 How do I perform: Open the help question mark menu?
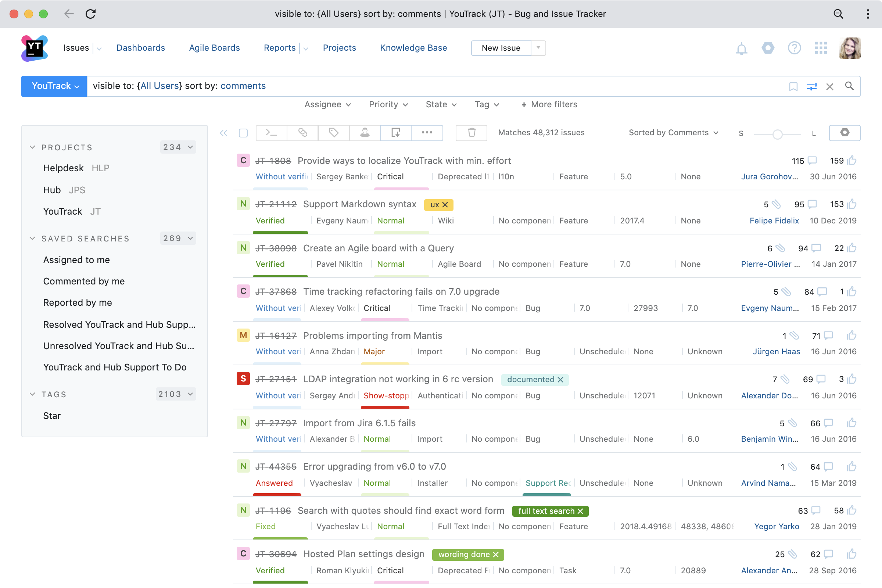[x=794, y=48]
